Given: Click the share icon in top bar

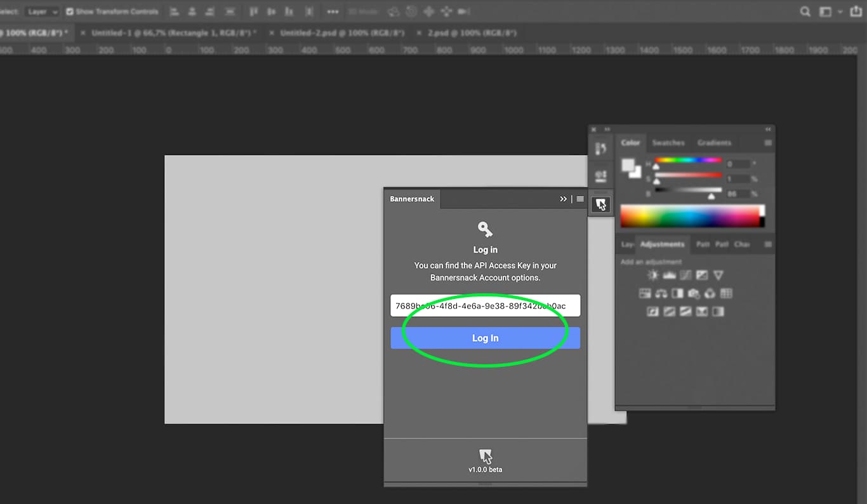Looking at the screenshot, I should pos(855,11).
